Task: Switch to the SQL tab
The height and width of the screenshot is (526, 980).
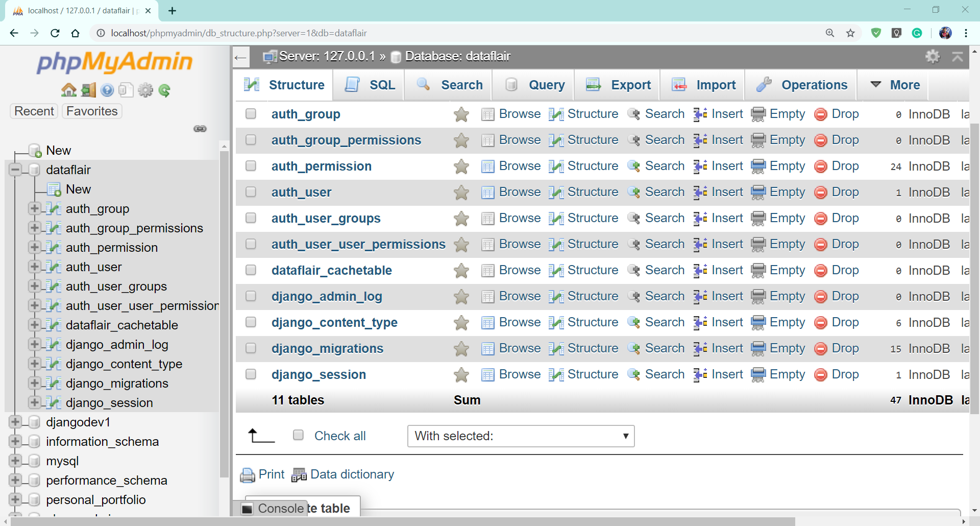Action: pyautogui.click(x=370, y=85)
